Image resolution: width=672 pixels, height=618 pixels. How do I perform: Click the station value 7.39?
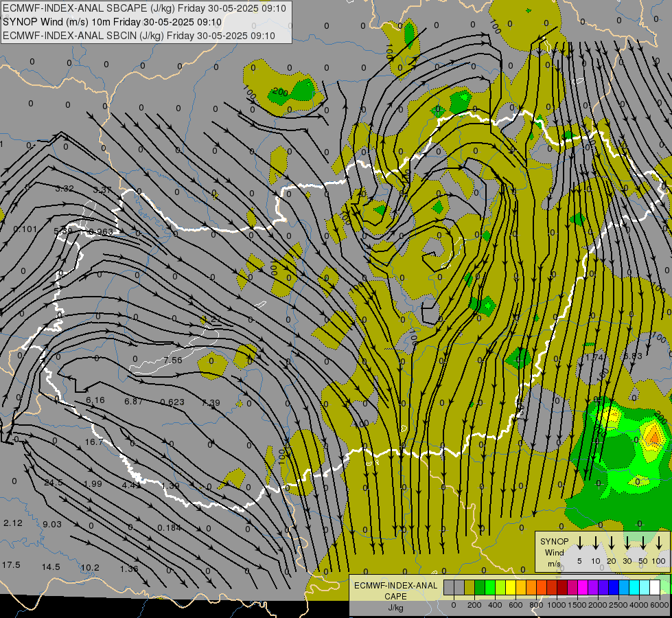tap(211, 402)
